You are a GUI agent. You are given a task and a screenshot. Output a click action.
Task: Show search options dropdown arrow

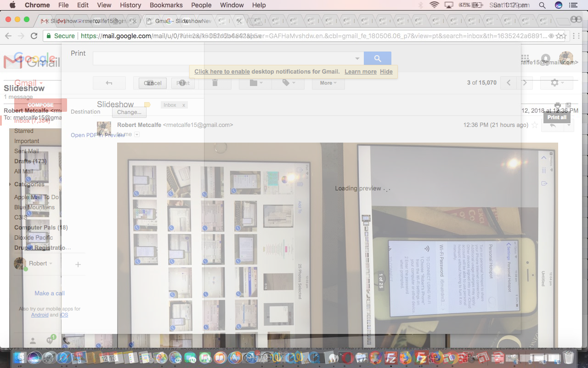pos(357,58)
